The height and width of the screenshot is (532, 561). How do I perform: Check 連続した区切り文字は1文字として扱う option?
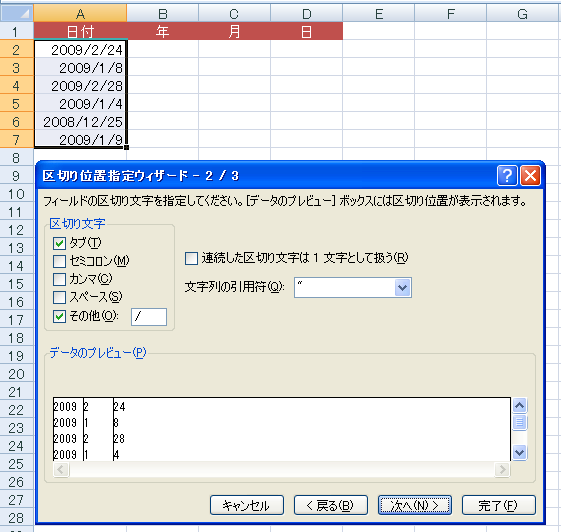191,258
